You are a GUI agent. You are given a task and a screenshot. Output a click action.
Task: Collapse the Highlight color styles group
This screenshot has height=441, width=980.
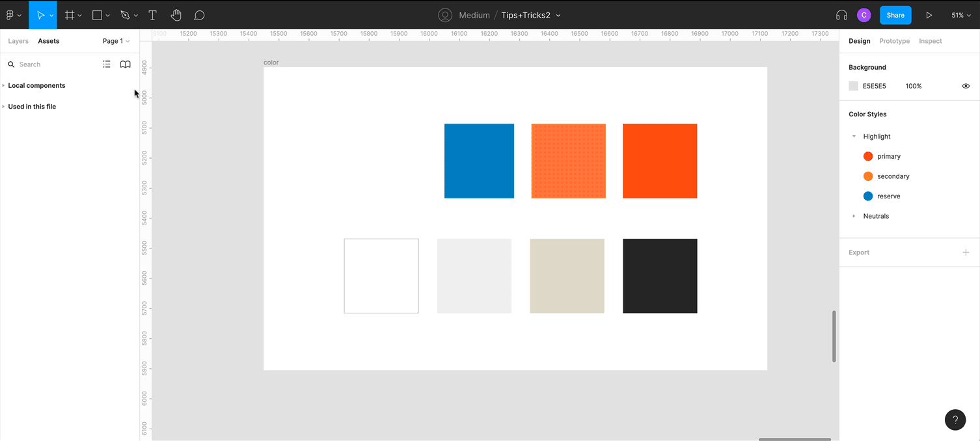coord(854,137)
